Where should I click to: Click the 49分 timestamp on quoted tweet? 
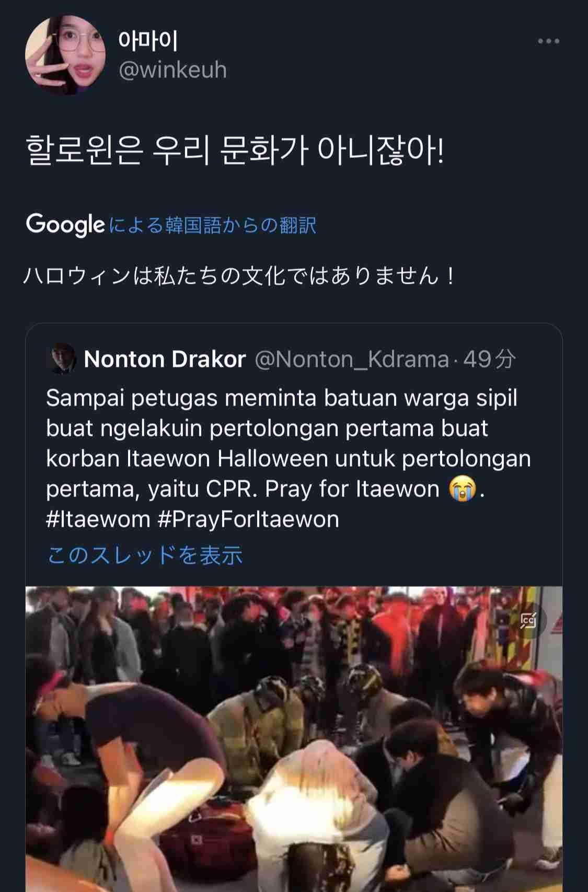pos(489,359)
